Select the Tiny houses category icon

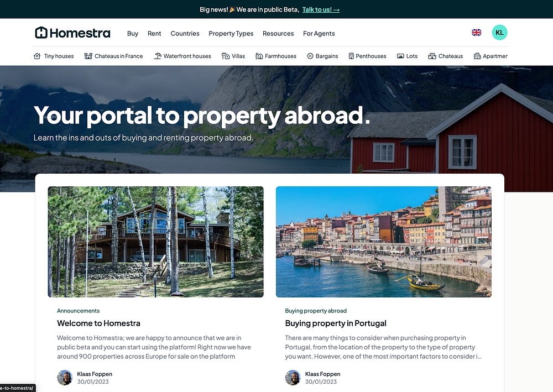37,56
